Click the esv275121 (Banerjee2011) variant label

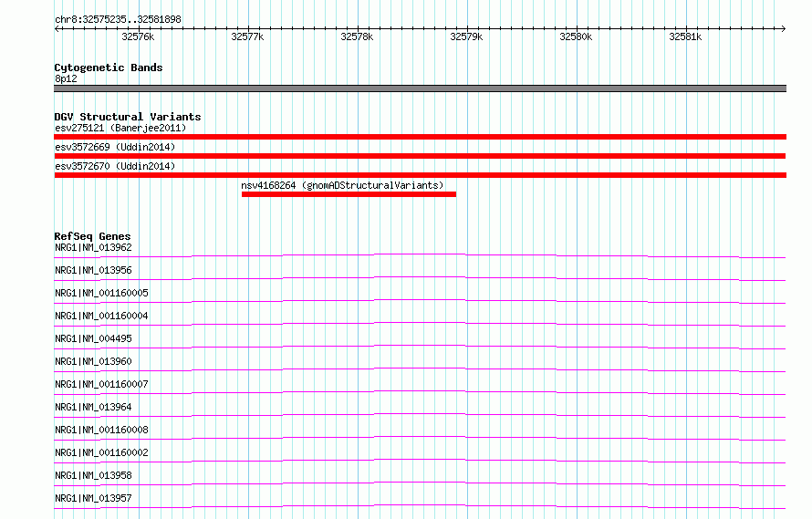(x=120, y=128)
